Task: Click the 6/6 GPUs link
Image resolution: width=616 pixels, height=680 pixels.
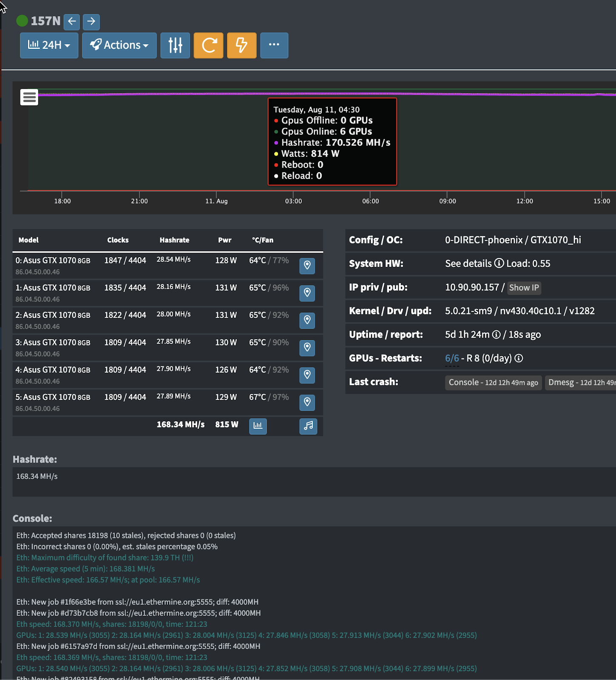Action: tap(452, 358)
